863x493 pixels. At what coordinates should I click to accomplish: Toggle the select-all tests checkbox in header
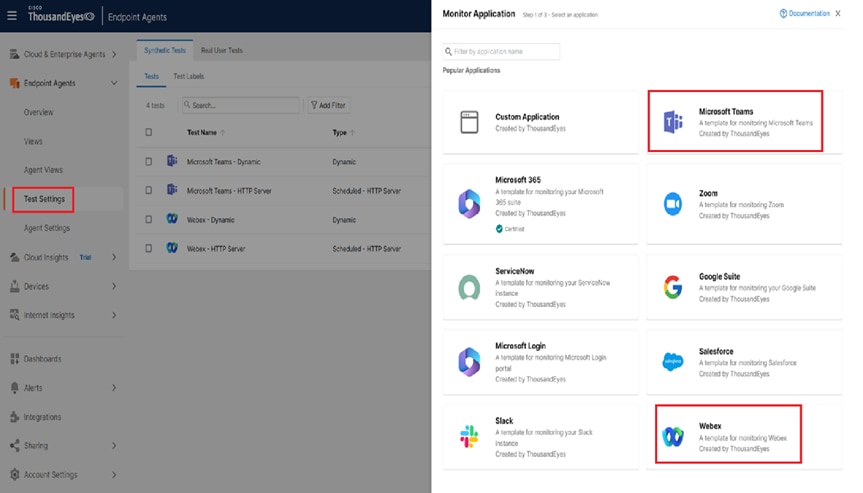(x=149, y=132)
